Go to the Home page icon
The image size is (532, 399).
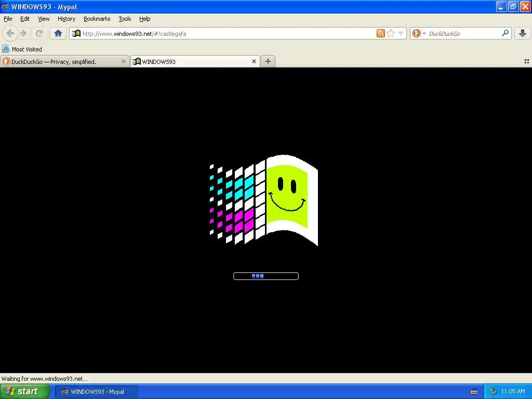(58, 33)
